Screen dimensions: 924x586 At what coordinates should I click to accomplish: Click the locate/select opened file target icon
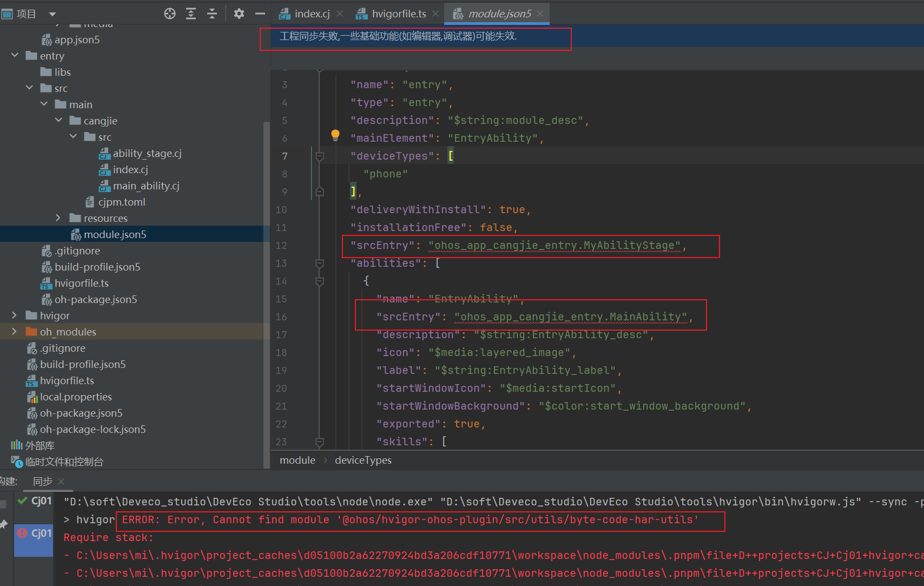(170, 14)
